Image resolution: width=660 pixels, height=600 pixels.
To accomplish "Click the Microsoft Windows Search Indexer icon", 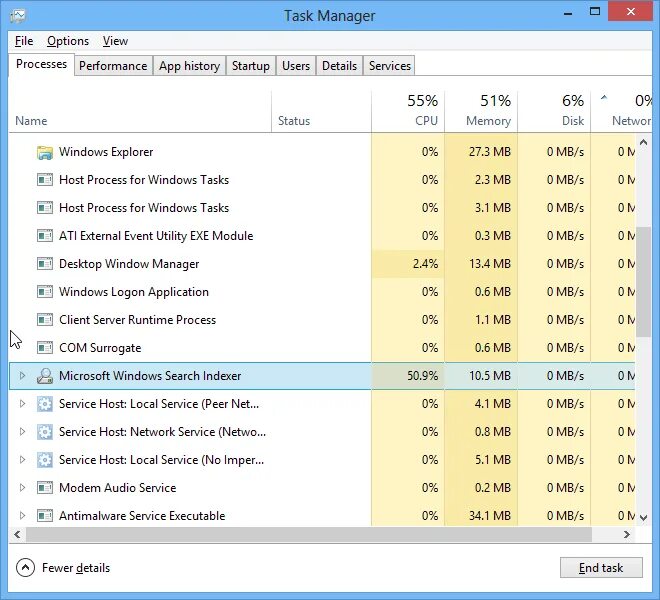I will coord(45,376).
